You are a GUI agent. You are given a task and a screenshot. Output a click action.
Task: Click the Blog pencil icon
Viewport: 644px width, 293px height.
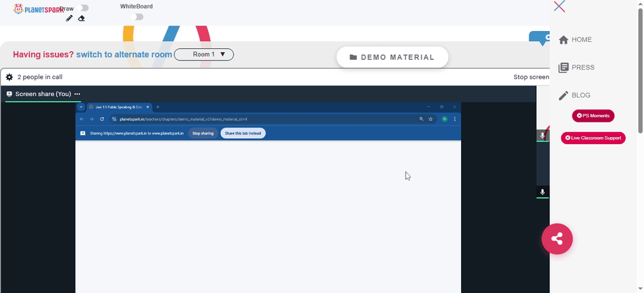(x=563, y=95)
